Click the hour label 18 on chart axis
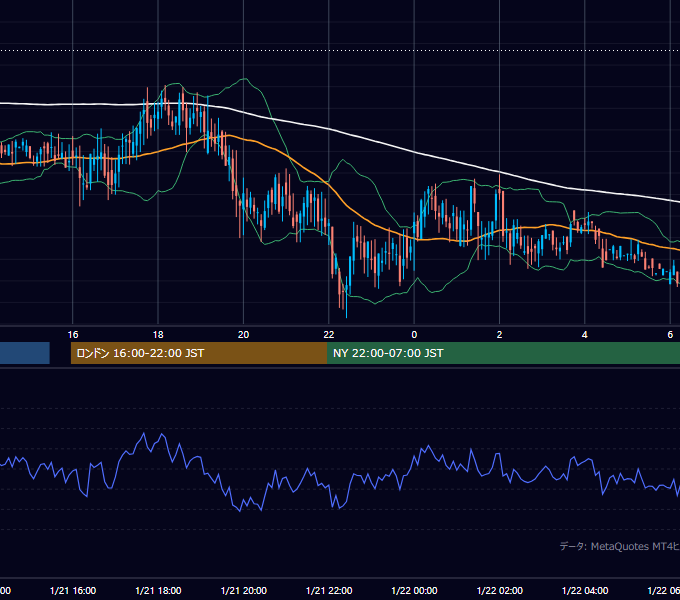The image size is (680, 600). (x=158, y=335)
